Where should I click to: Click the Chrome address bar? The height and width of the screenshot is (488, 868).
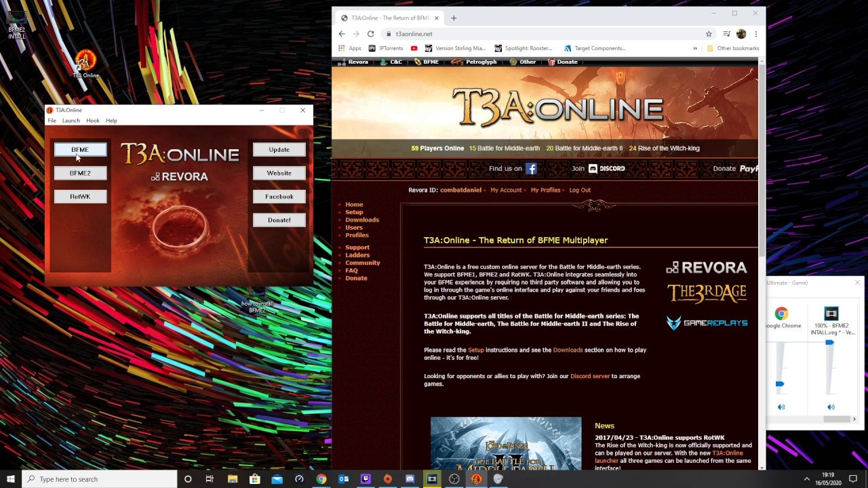pyautogui.click(x=542, y=34)
